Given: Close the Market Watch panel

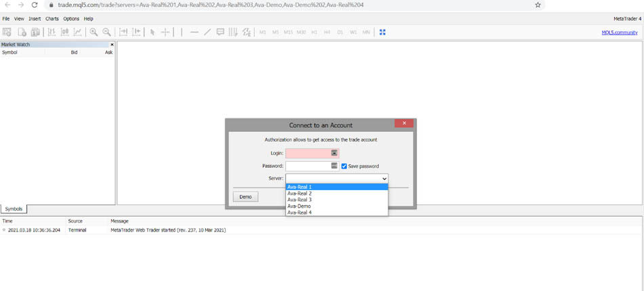Looking at the screenshot, I should (x=112, y=44).
